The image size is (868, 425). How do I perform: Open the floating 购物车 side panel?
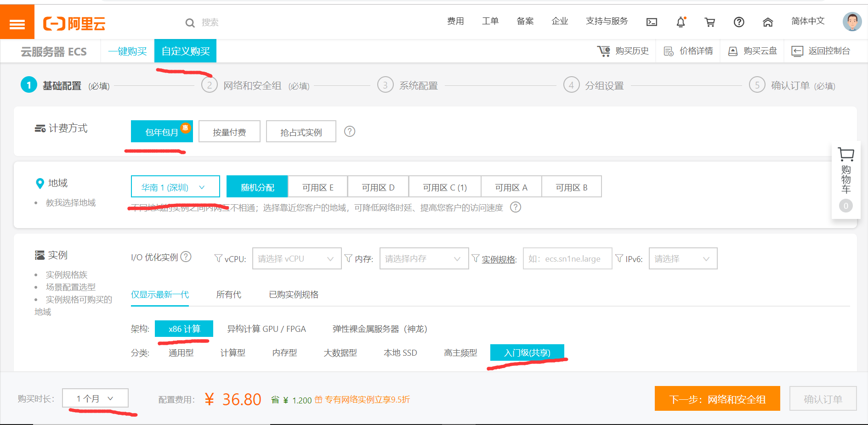tap(846, 180)
